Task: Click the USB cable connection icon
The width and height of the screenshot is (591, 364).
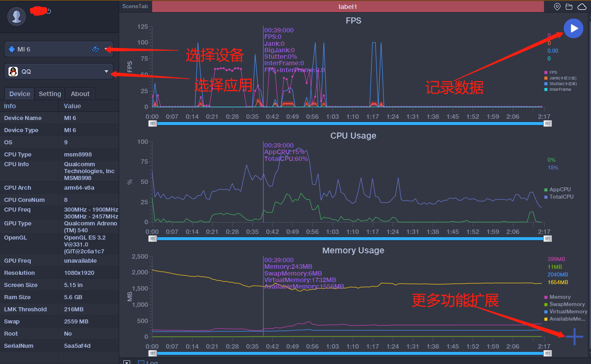Action: point(96,49)
